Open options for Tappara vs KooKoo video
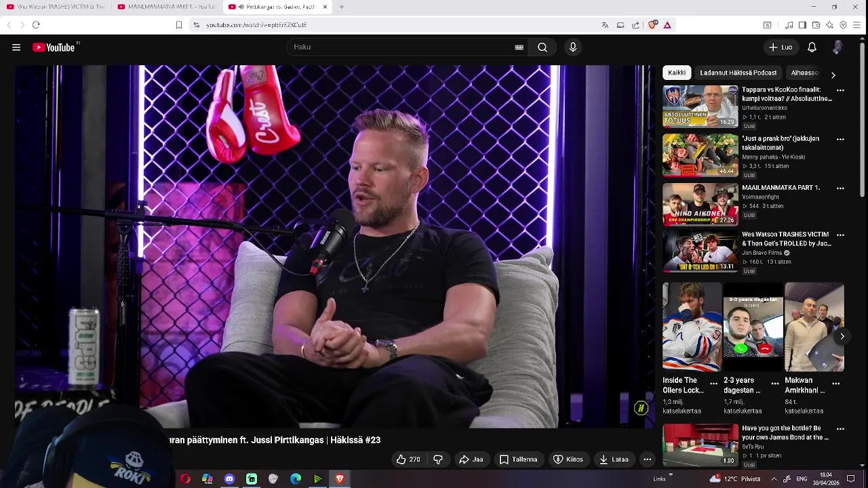Image resolution: width=868 pixels, height=488 pixels. click(x=840, y=90)
